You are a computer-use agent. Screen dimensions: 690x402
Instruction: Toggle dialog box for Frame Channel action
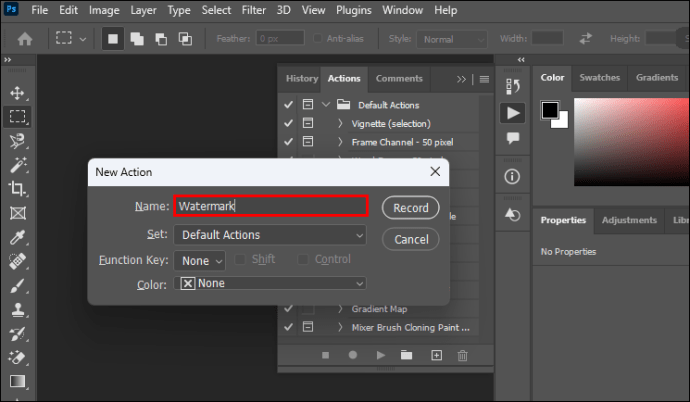point(307,143)
